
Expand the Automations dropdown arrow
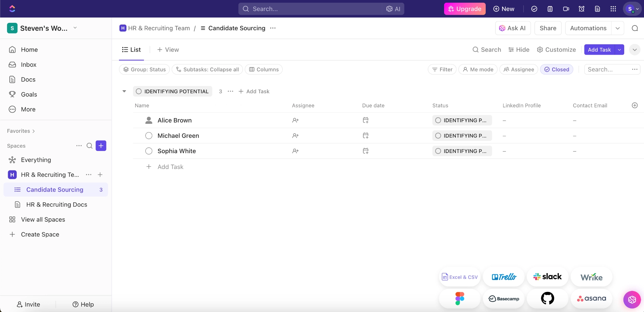tap(618, 28)
